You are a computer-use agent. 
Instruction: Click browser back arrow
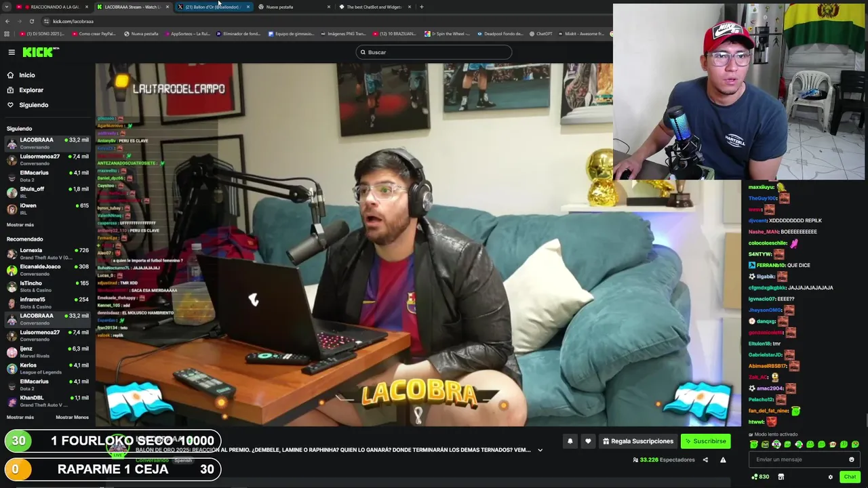7,21
